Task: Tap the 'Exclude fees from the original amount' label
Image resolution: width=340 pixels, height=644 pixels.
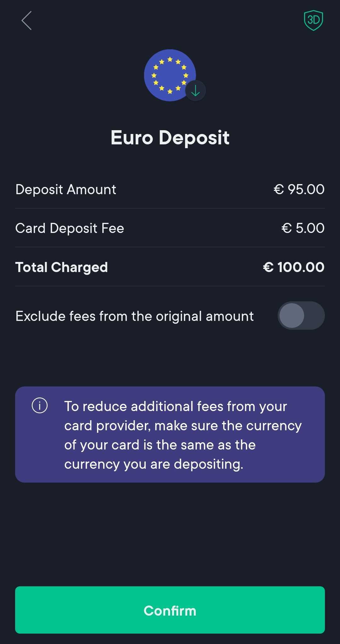Action: pos(134,316)
